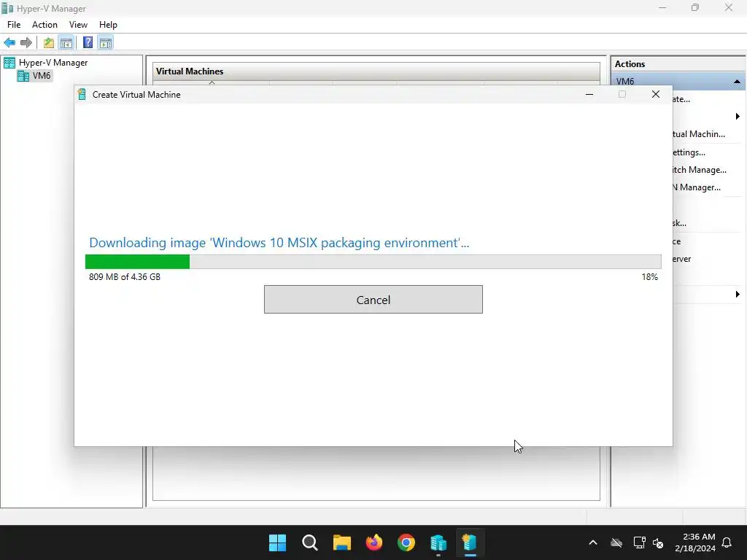
Task: Open the notifications bell icon
Action: (x=727, y=542)
